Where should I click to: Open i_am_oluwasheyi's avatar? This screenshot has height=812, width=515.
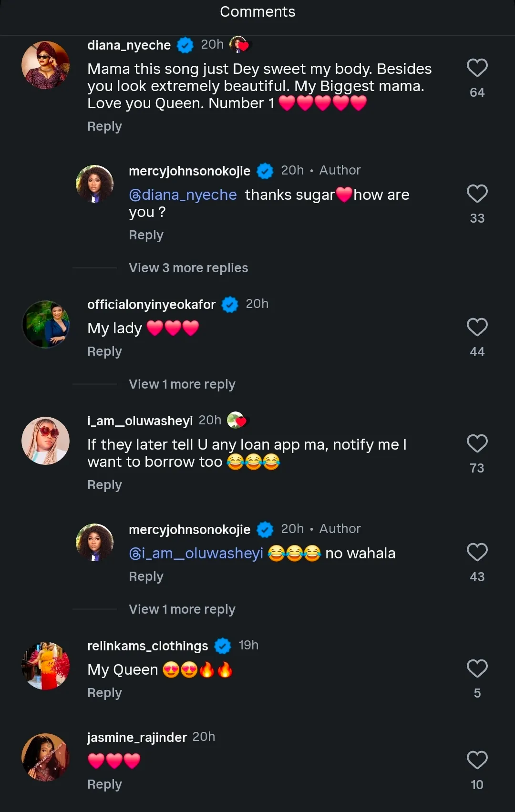(x=46, y=441)
